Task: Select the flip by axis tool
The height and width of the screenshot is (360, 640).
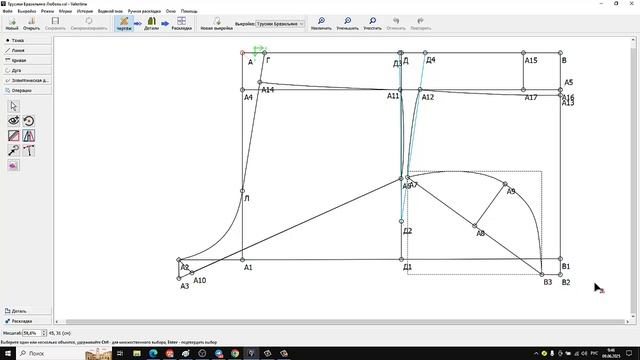Action: pos(29,136)
